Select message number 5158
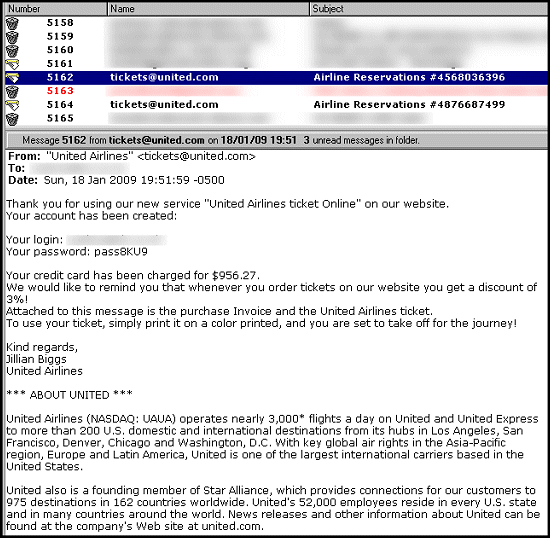 click(x=60, y=23)
